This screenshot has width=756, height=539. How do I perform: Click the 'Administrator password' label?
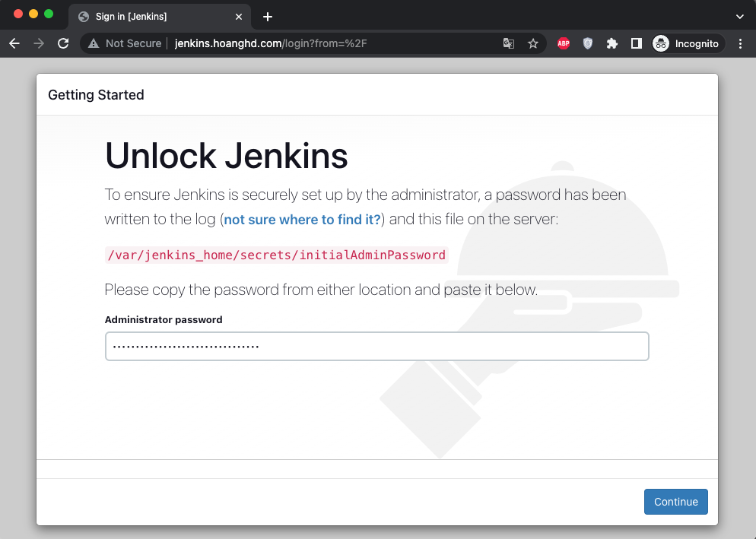coord(164,319)
